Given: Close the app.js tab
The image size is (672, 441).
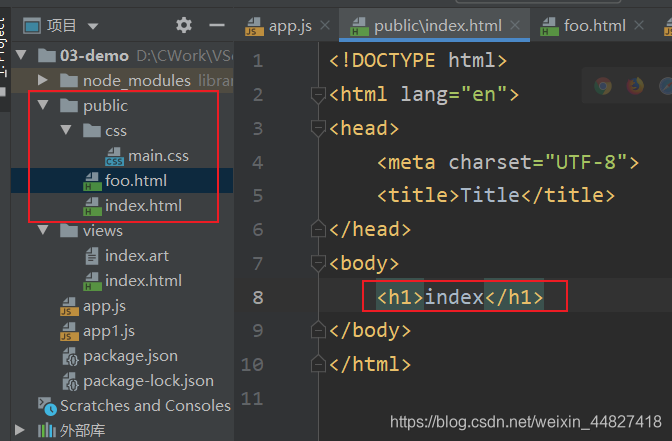Looking at the screenshot, I should pyautogui.click(x=325, y=26).
